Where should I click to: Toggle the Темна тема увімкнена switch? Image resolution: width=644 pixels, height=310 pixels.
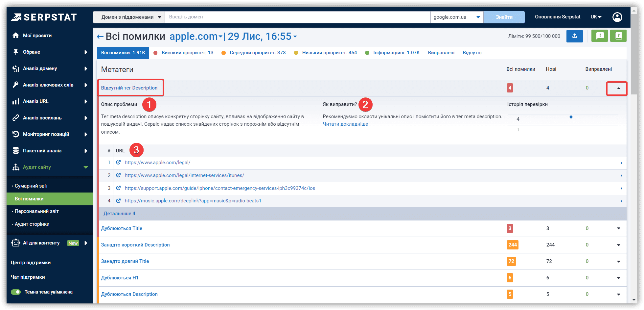(x=16, y=292)
